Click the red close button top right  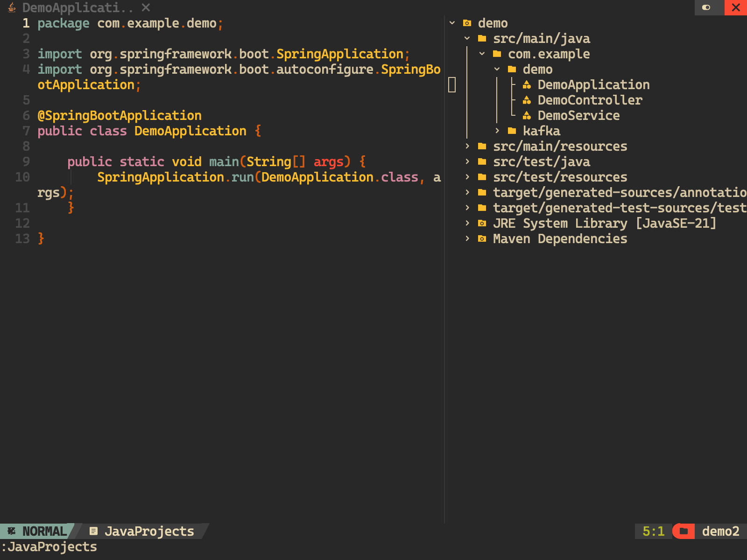[736, 7]
